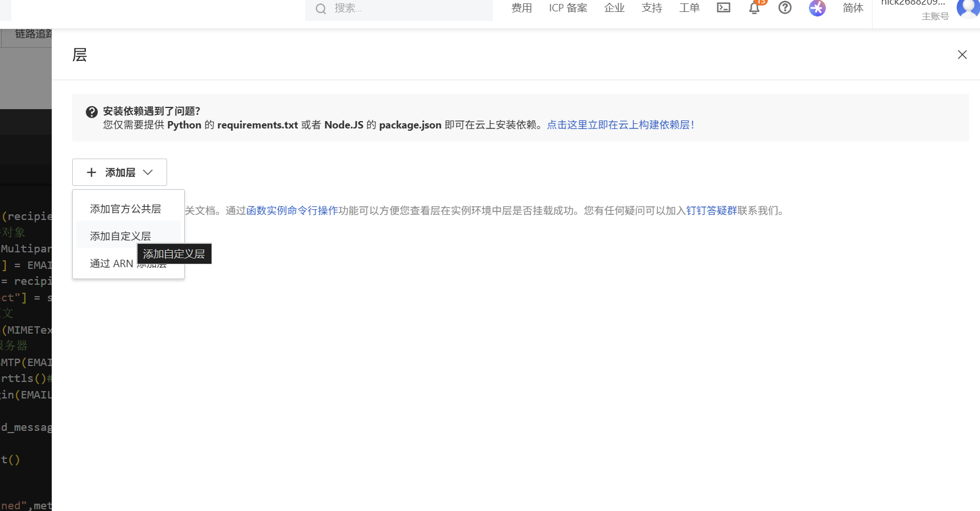Image resolution: width=980 pixels, height=511 pixels.
Task: Click the account name nick2688209…
Action: tap(913, 2)
